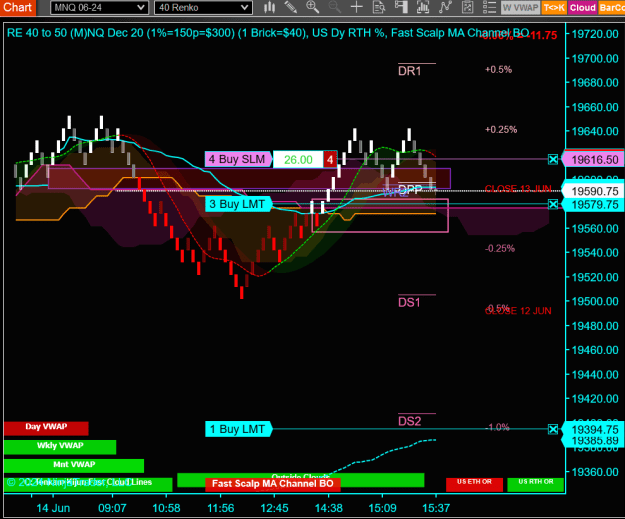Select the crosshair cursor tool

(x=356, y=7)
